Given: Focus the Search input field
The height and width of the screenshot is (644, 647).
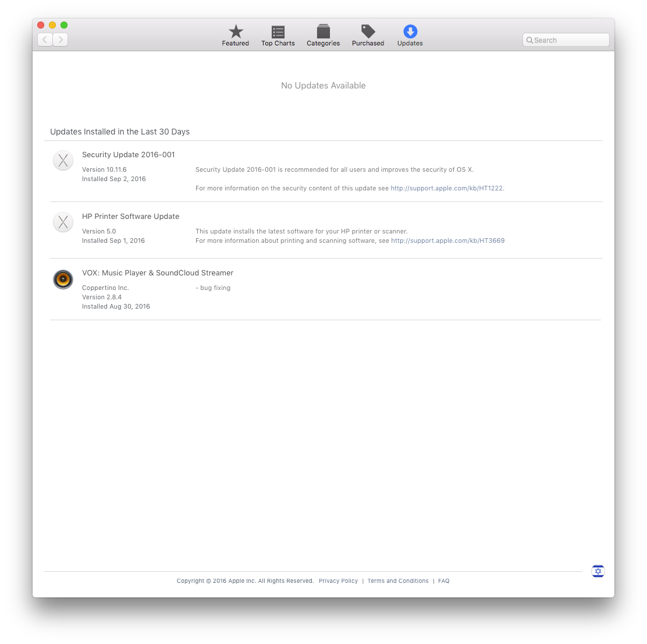Looking at the screenshot, I should (566, 40).
